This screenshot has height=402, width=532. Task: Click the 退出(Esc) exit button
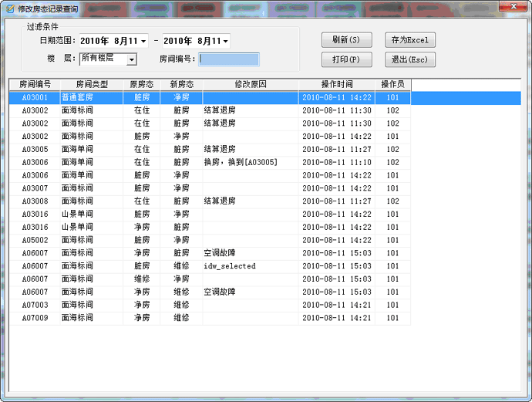410,59
